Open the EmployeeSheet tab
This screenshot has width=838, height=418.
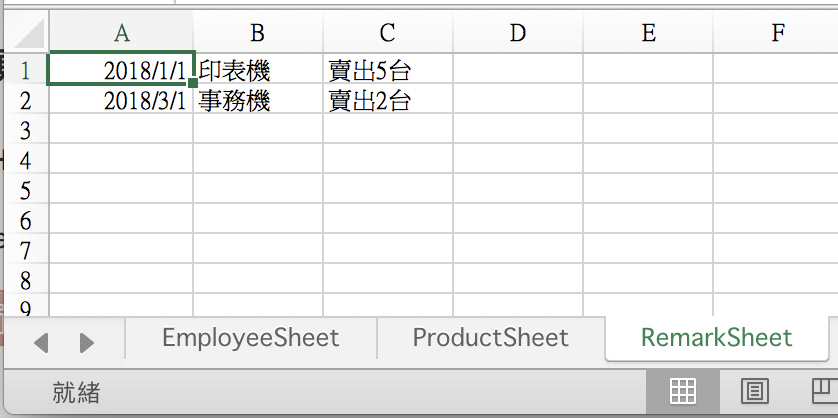(251, 338)
